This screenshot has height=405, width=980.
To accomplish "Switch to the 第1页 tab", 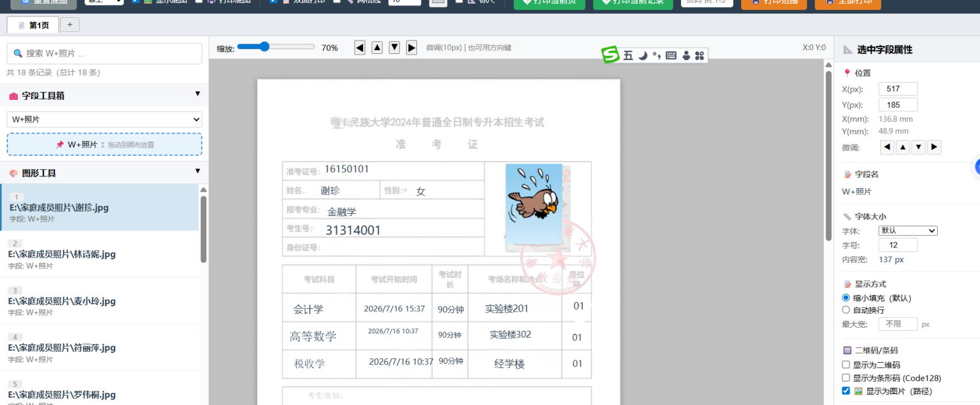I will coord(32,25).
